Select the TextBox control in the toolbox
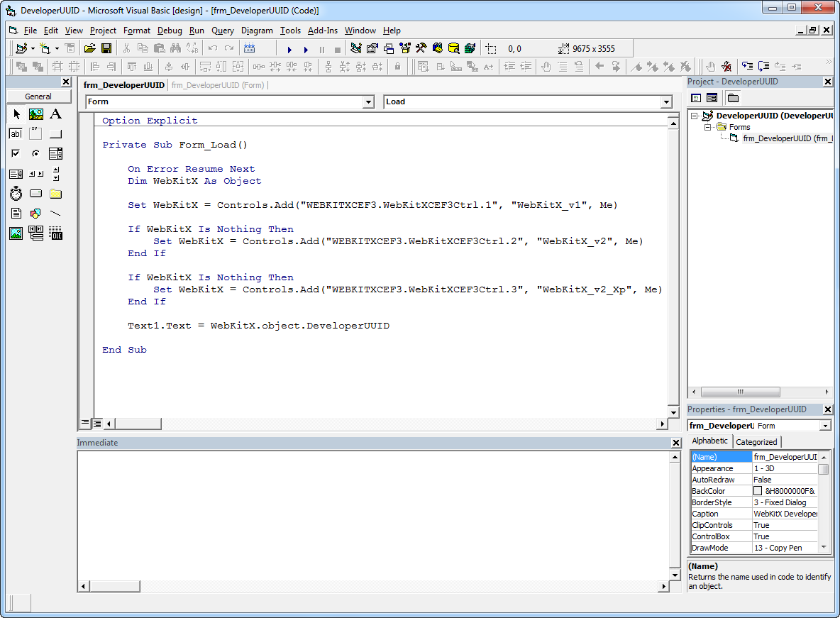 (x=16, y=134)
